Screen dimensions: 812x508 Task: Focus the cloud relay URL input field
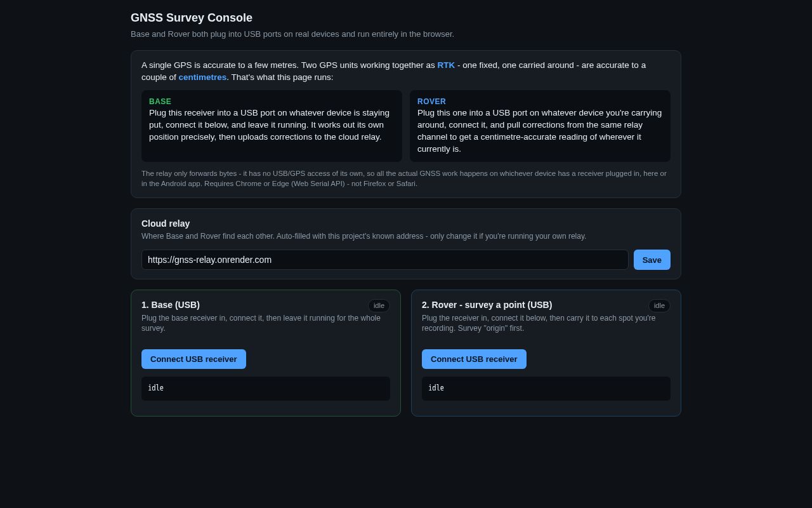[385, 260]
